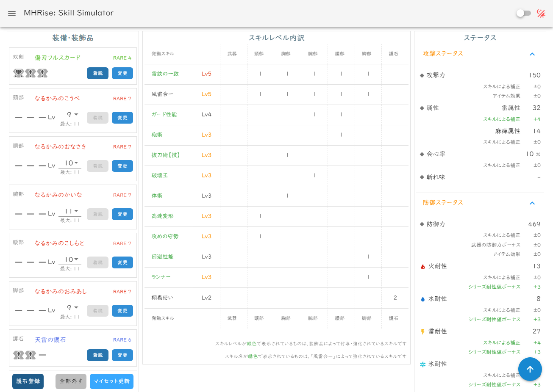The width and height of the screenshot is (553, 392).
Task: Click the 全部外す button
Action: 71,381
